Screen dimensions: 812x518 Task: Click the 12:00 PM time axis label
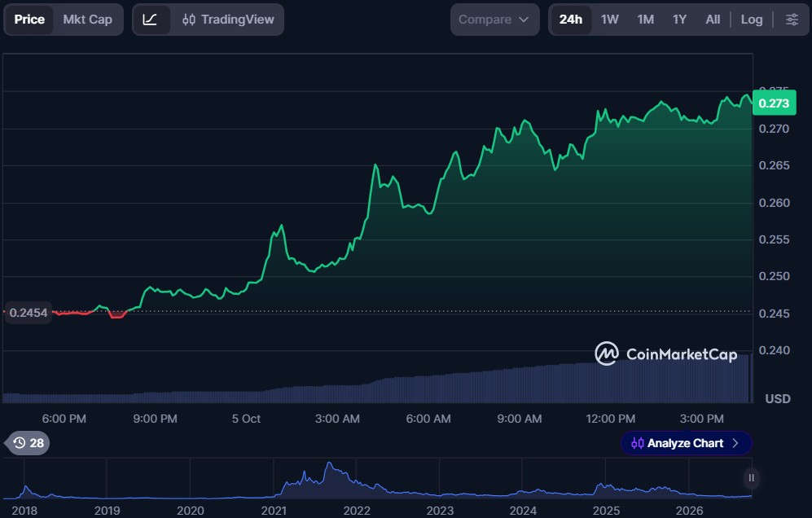coord(611,419)
